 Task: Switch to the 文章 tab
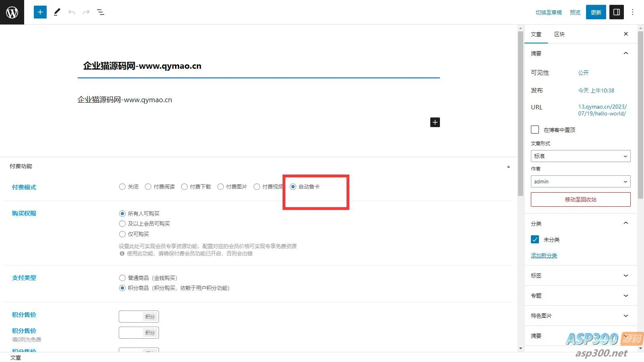point(536,34)
